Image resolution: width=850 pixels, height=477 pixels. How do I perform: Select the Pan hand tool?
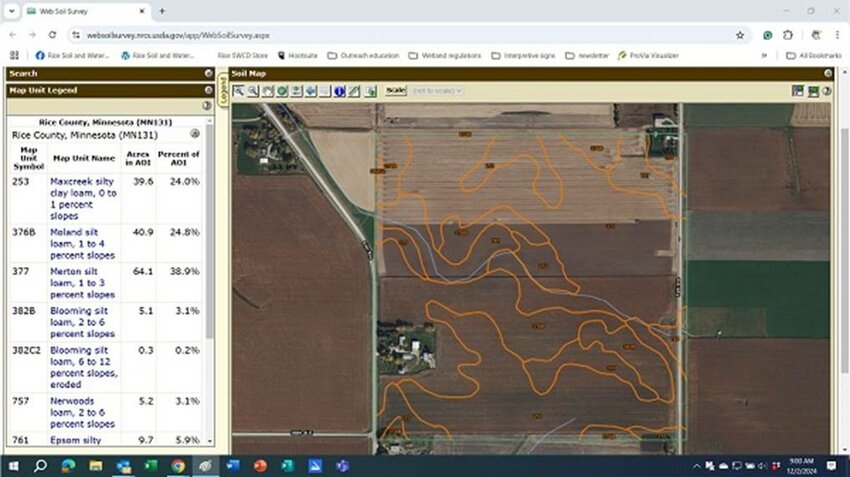pyautogui.click(x=268, y=91)
